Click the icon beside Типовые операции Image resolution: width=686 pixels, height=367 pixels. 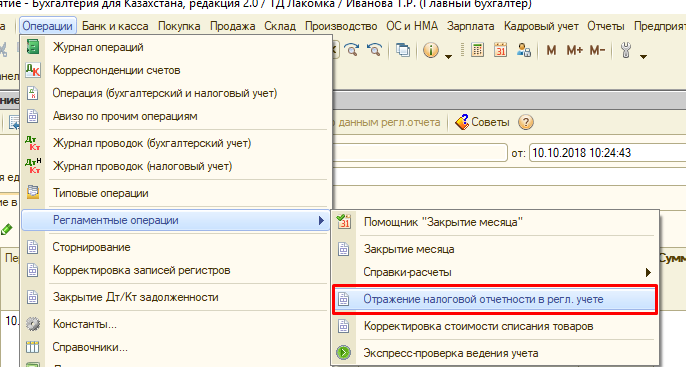tap(33, 192)
